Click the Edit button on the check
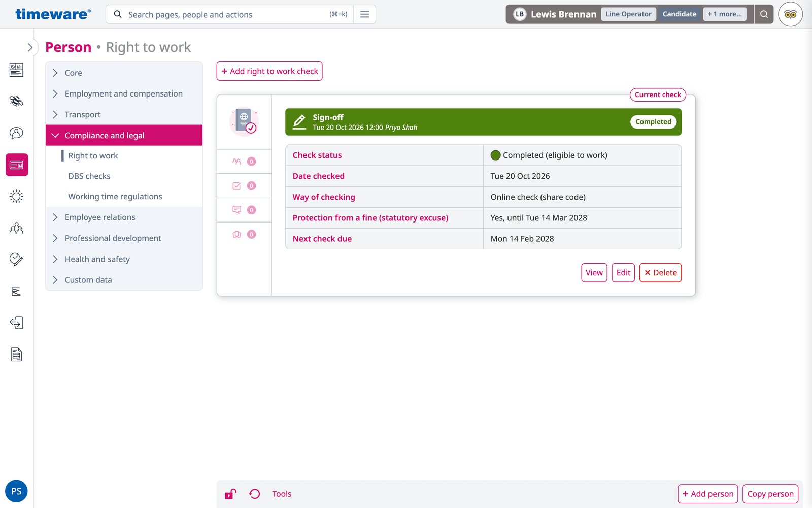The height and width of the screenshot is (508, 812). (x=623, y=273)
